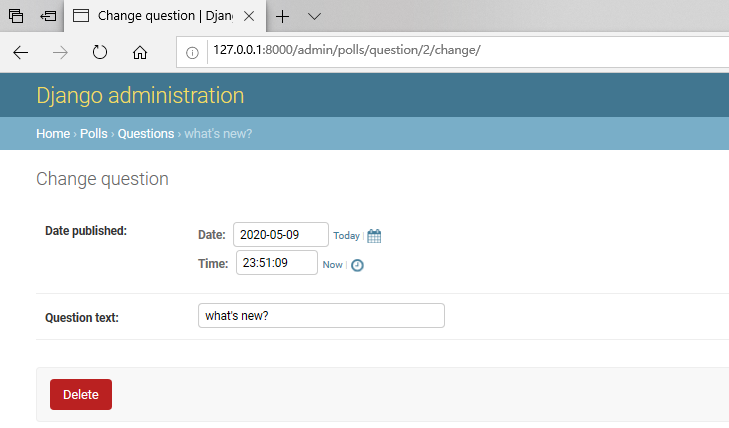The height and width of the screenshot is (428, 729).
Task: Click the Time: label
Action: (x=213, y=264)
